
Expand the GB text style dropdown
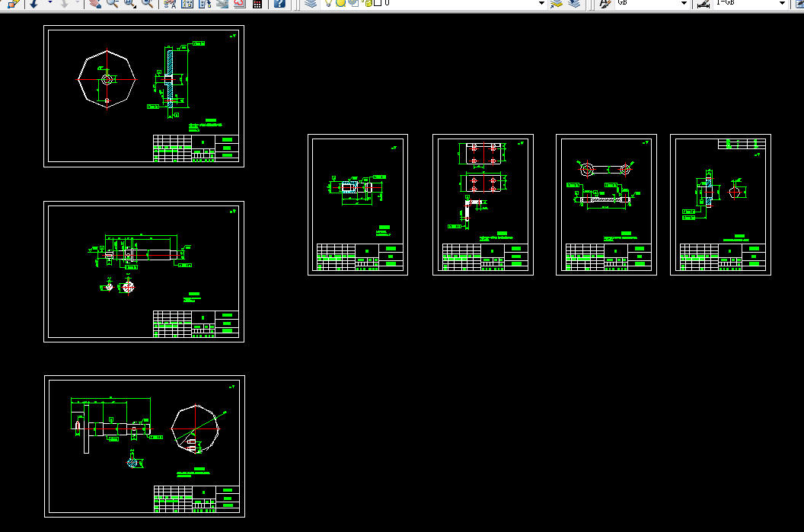click(684, 3)
